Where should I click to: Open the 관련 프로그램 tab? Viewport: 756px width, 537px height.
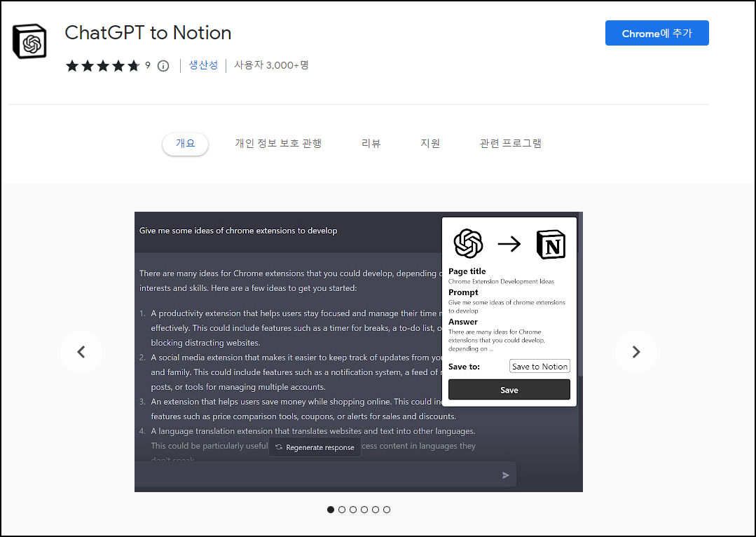click(x=511, y=143)
